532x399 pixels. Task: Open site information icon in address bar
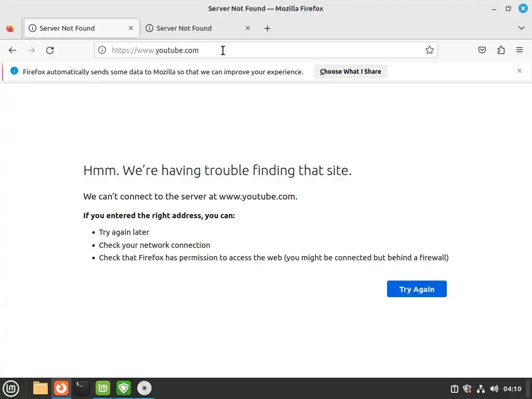click(102, 50)
